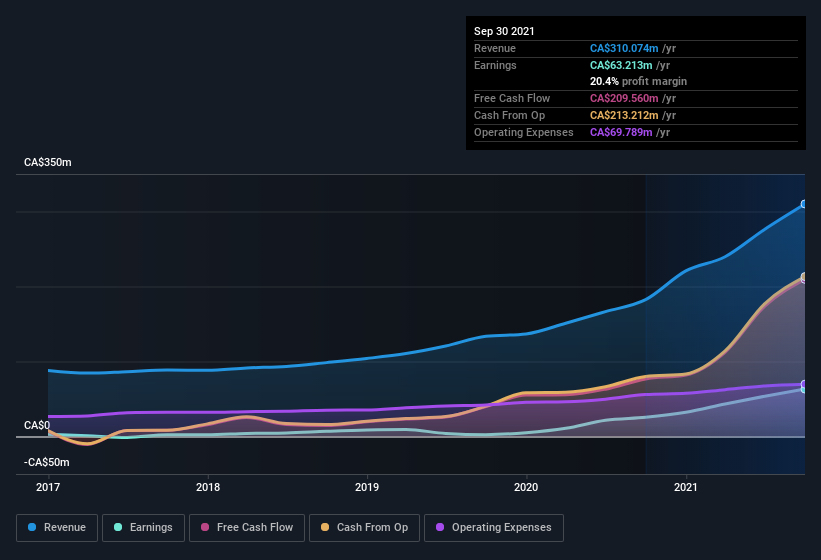Screen dimensions: 821x560
Task: Click the CA$209.560m free cash flow value
Action: 624,98
